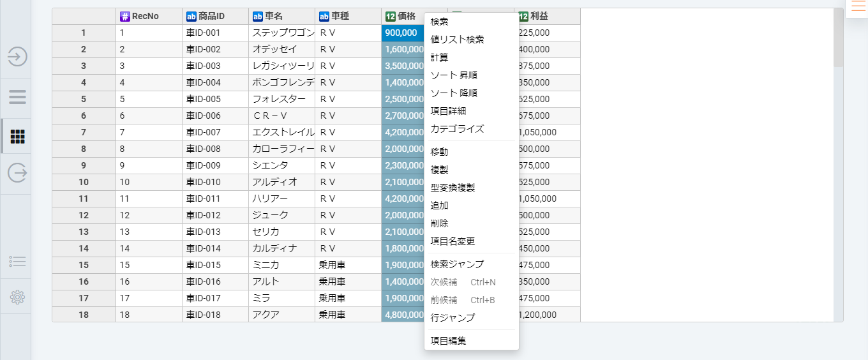Click the profit cell 875,000
This screenshot has width=868, height=360.
[x=549, y=66]
